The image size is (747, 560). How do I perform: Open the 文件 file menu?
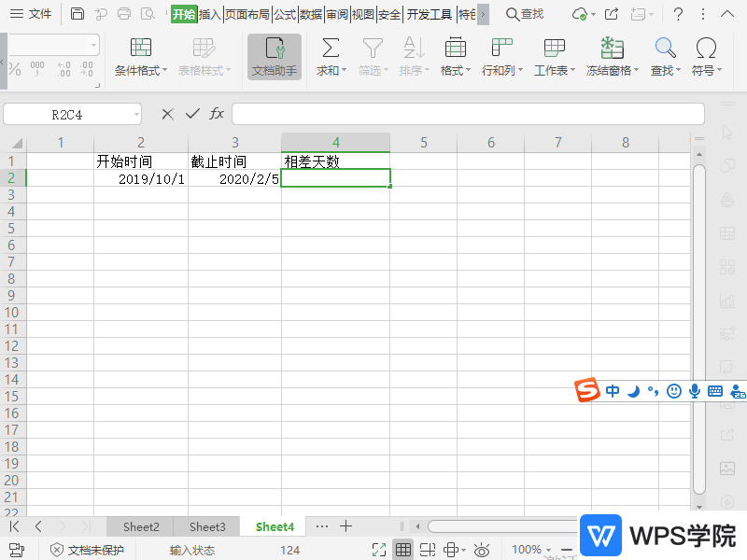click(31, 14)
